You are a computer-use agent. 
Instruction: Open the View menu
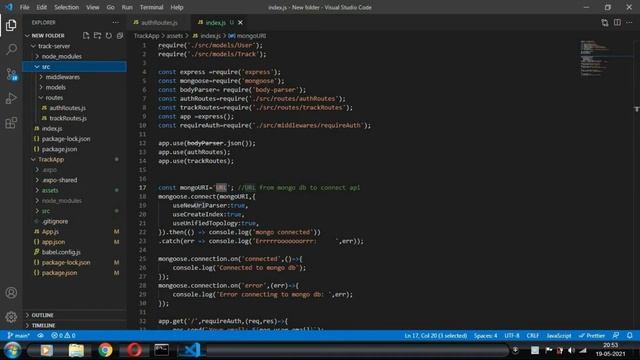click(x=93, y=7)
